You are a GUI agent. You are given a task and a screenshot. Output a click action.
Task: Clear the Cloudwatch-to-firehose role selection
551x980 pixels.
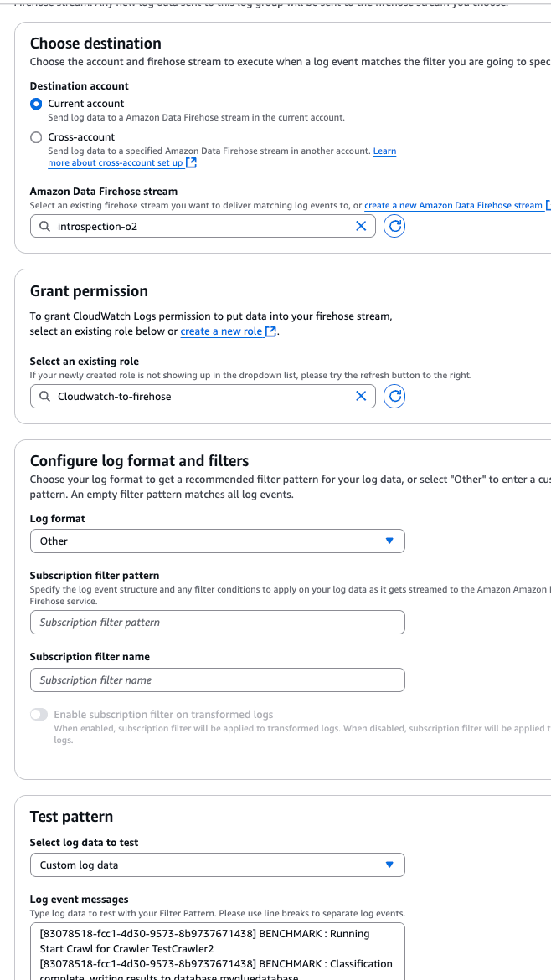[361, 396]
